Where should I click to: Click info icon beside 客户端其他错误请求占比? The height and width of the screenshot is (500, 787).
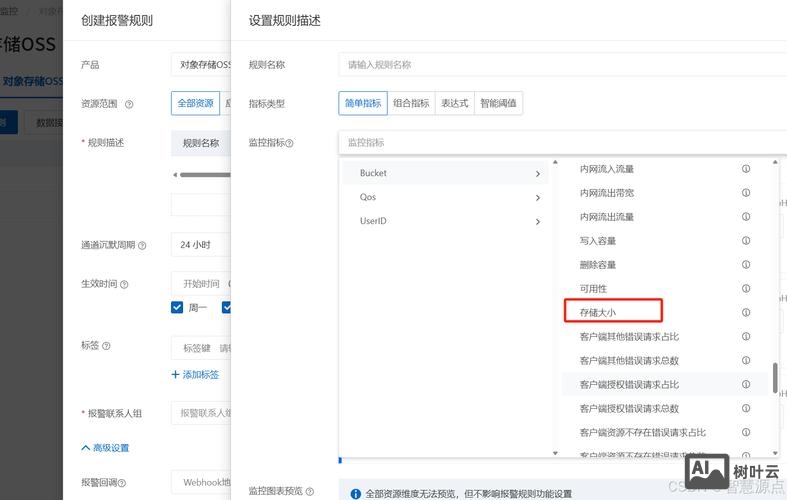point(746,336)
